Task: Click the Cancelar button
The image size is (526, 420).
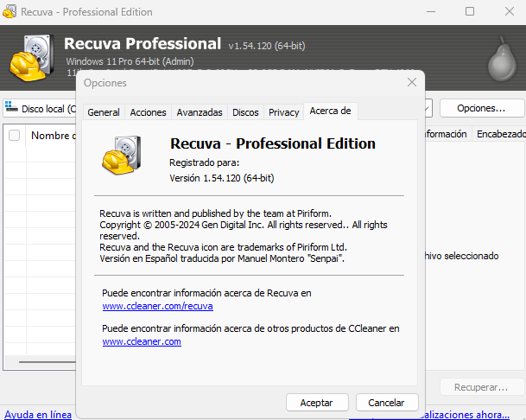Action: [385, 403]
